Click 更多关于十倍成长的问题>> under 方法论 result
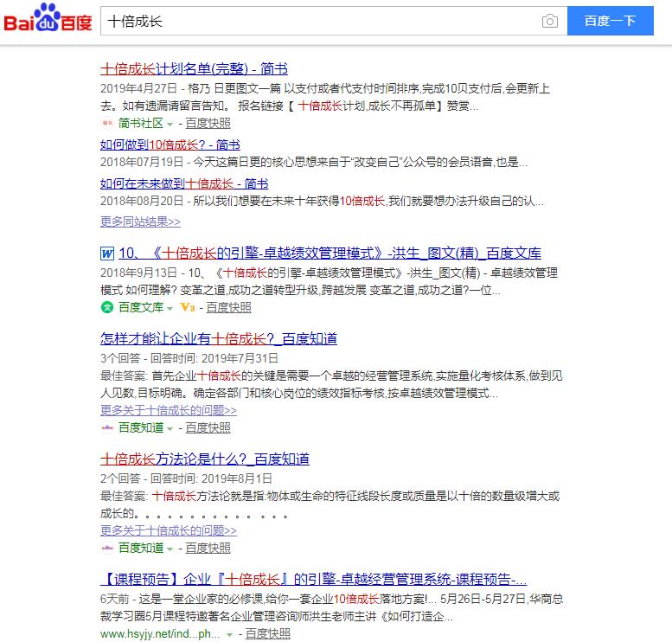This screenshot has height=642, width=672. point(169,530)
